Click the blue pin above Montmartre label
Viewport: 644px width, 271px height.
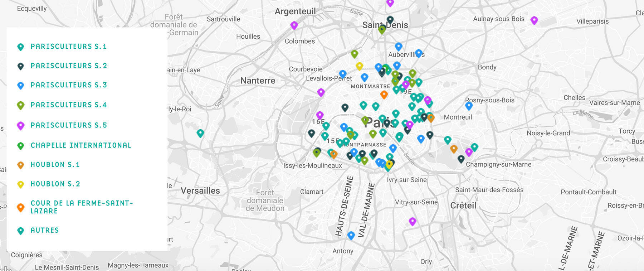point(365,77)
